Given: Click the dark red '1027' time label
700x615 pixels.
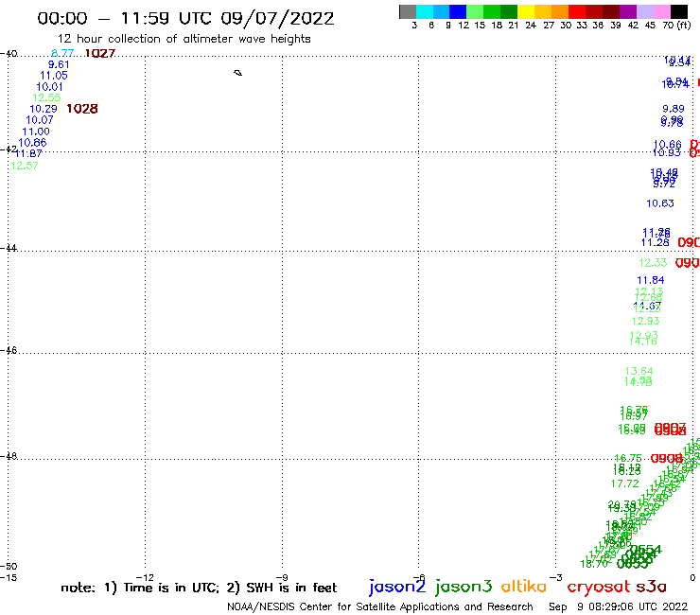Looking at the screenshot, I should tap(100, 53).
